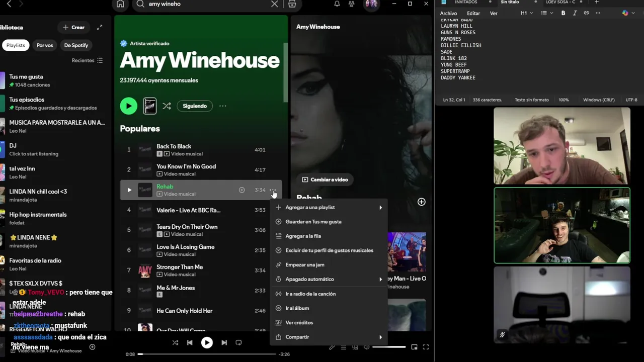This screenshot has height=362, width=644.
Task: Seek on the playback progress bar
Action: (x=207, y=354)
